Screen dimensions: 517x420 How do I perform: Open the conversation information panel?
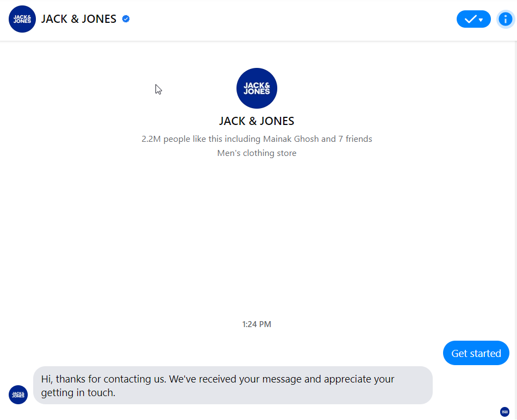pos(506,19)
